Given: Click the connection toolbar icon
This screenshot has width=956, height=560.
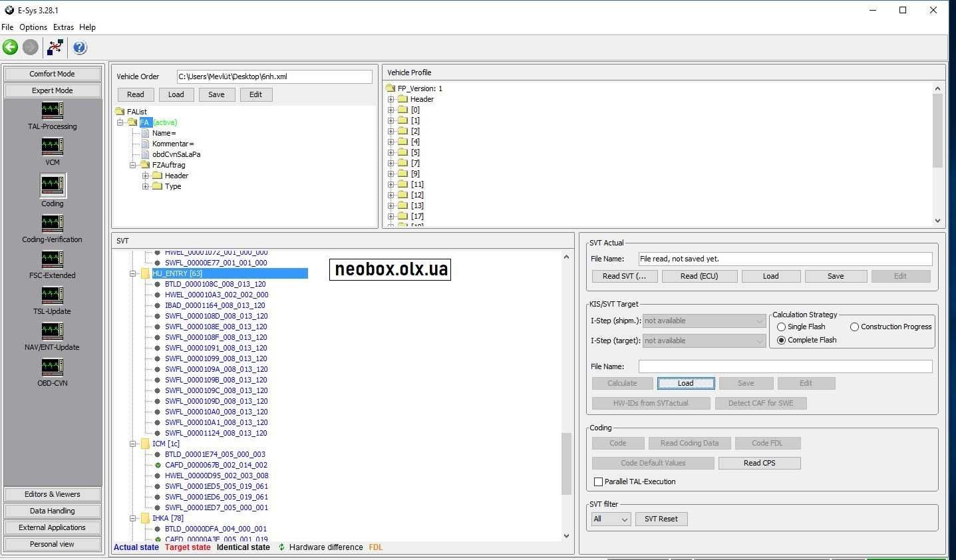Looking at the screenshot, I should (55, 47).
